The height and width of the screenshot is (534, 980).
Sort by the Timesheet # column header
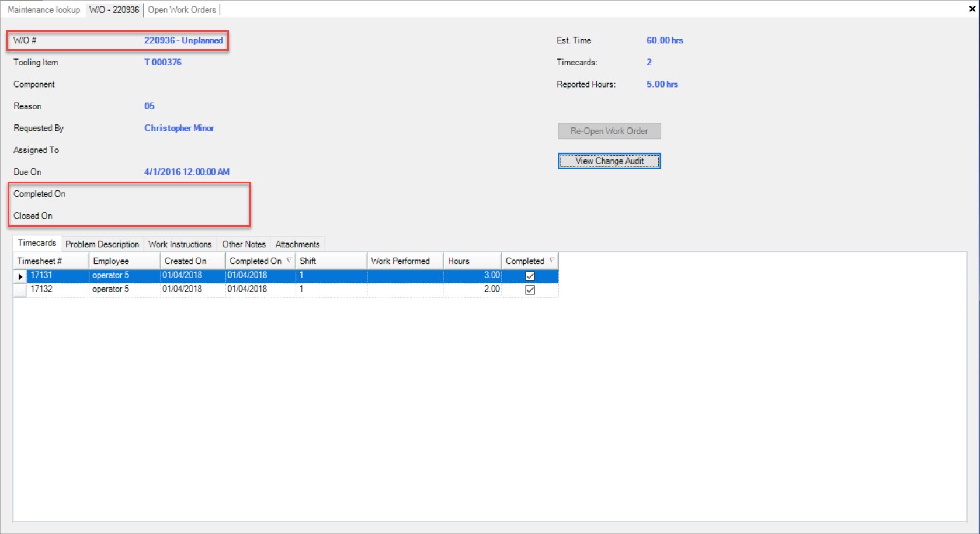pos(51,261)
